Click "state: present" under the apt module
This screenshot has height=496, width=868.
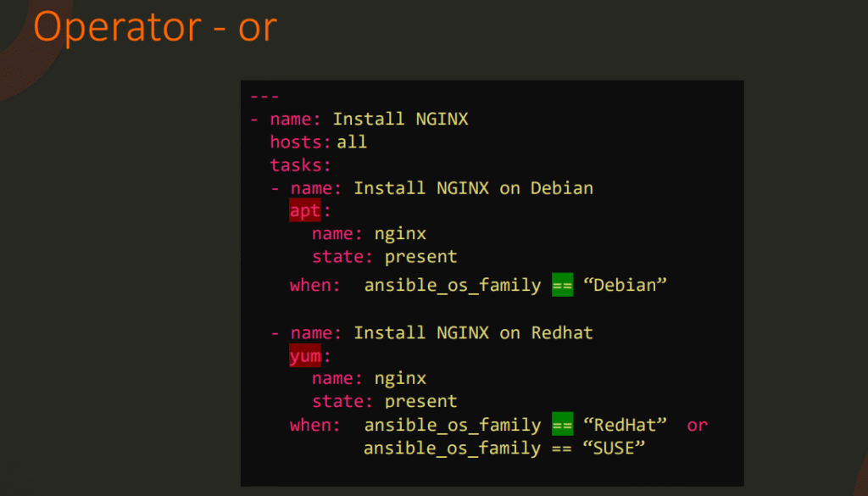(x=384, y=256)
